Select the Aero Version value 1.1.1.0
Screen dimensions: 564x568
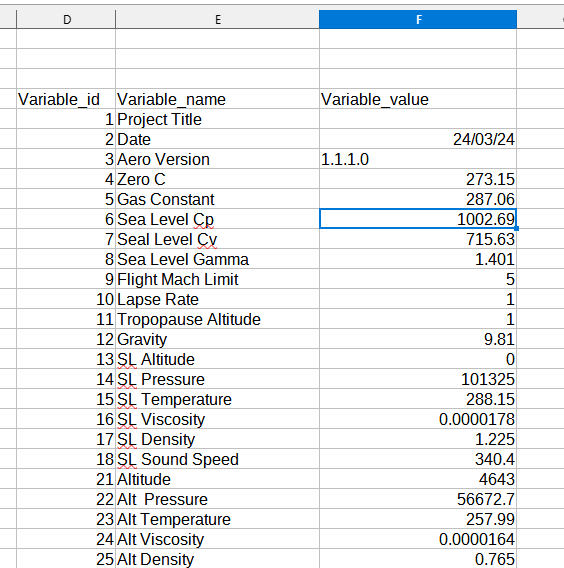tap(418, 159)
